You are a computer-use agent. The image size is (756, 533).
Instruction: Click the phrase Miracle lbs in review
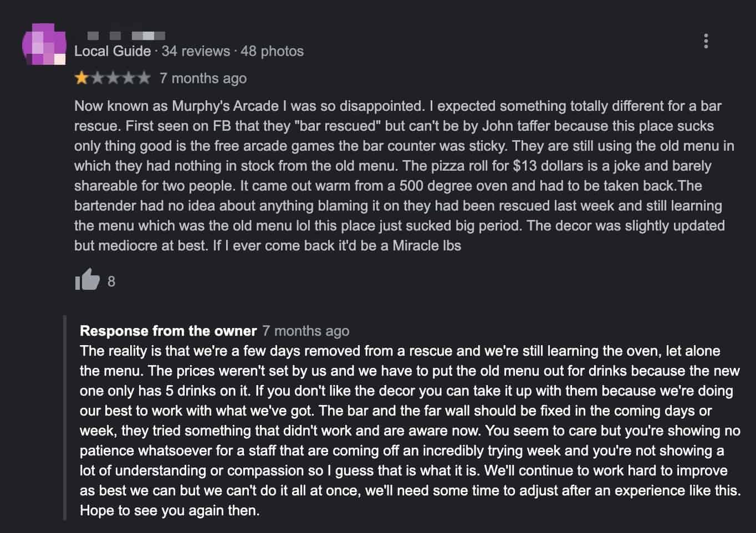coord(427,245)
